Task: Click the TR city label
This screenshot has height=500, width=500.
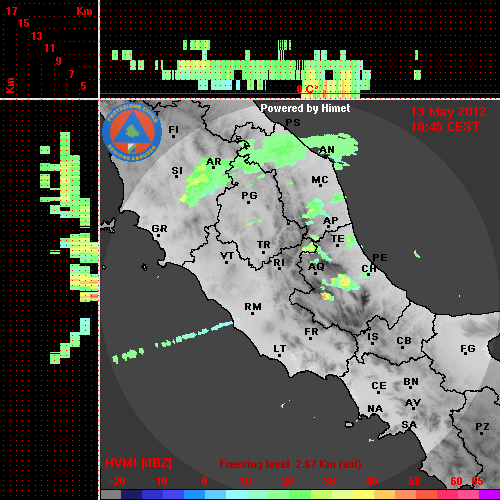Action: pyautogui.click(x=264, y=245)
